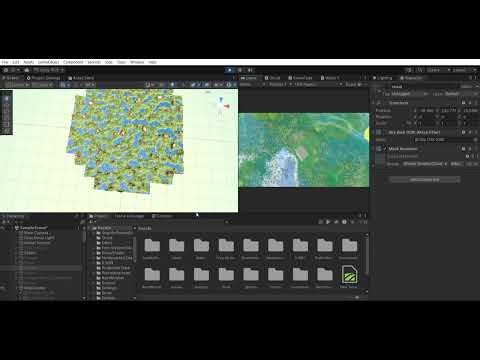Open the Window menu

[137, 62]
